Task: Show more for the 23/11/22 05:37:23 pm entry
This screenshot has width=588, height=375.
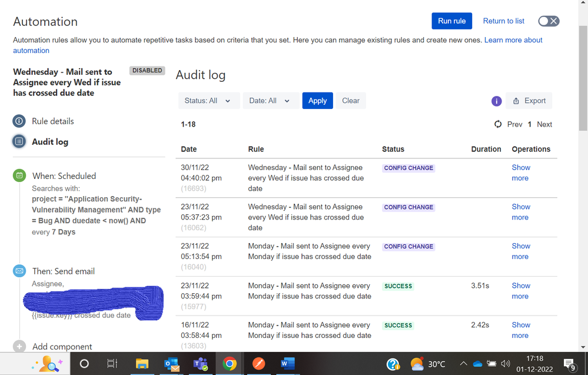Action: (521, 212)
